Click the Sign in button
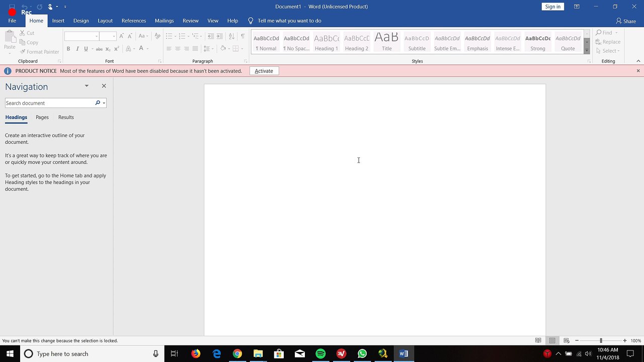644x362 pixels. coord(552,7)
